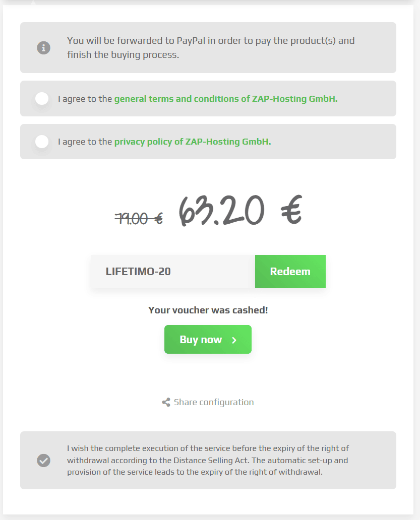
Task: Click the discounted 63.20 price number
Action: pyautogui.click(x=222, y=210)
